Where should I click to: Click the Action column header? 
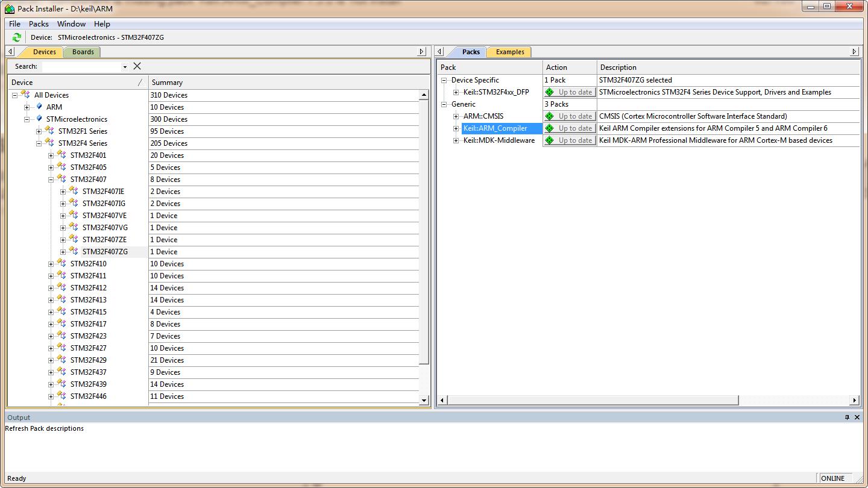click(570, 67)
